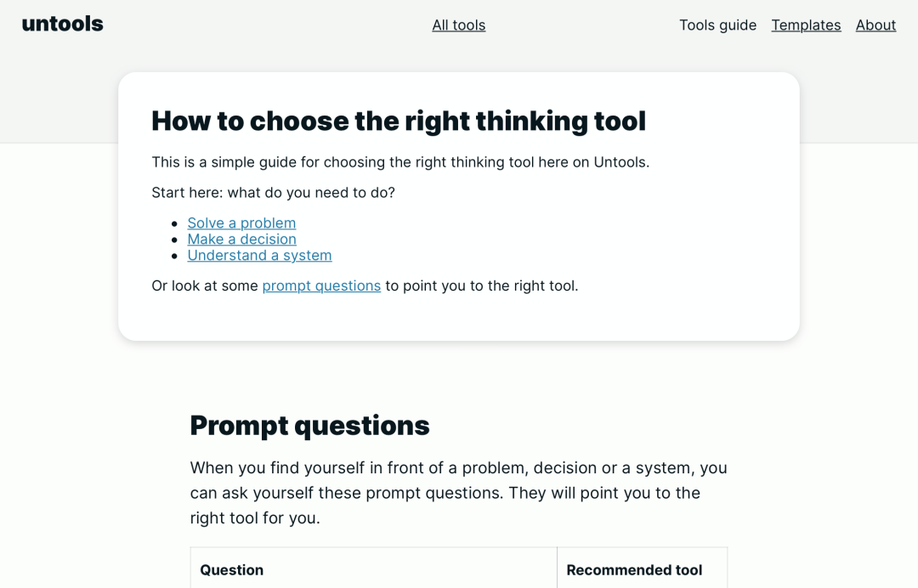Open the About page
The height and width of the screenshot is (588, 918).
[x=875, y=25]
